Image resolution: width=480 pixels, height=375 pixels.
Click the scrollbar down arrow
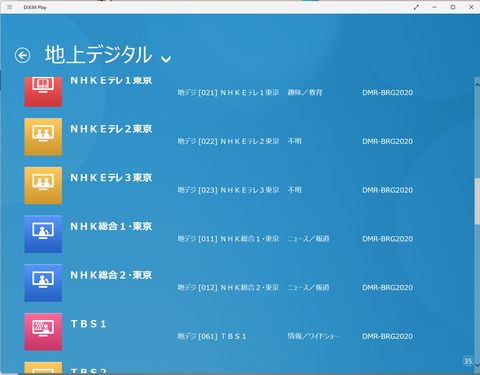(477, 365)
